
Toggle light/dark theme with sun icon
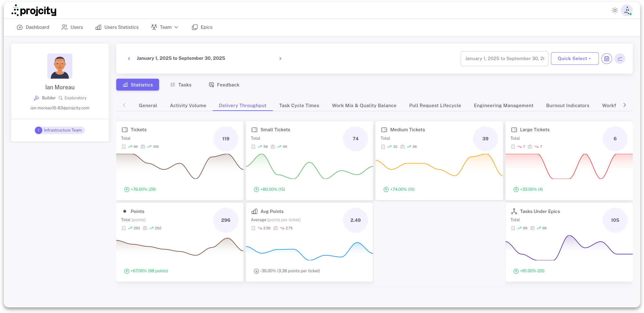point(615,10)
